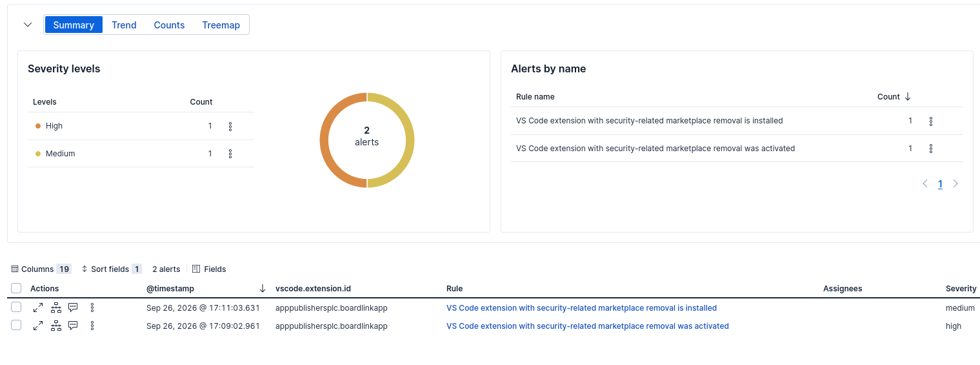The image size is (980, 365).
Task: Open the Sort fields menu
Action: click(111, 269)
